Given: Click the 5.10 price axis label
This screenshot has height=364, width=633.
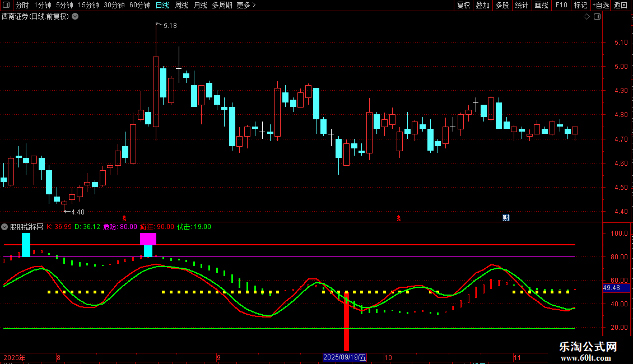Looking at the screenshot, I should coord(621,43).
